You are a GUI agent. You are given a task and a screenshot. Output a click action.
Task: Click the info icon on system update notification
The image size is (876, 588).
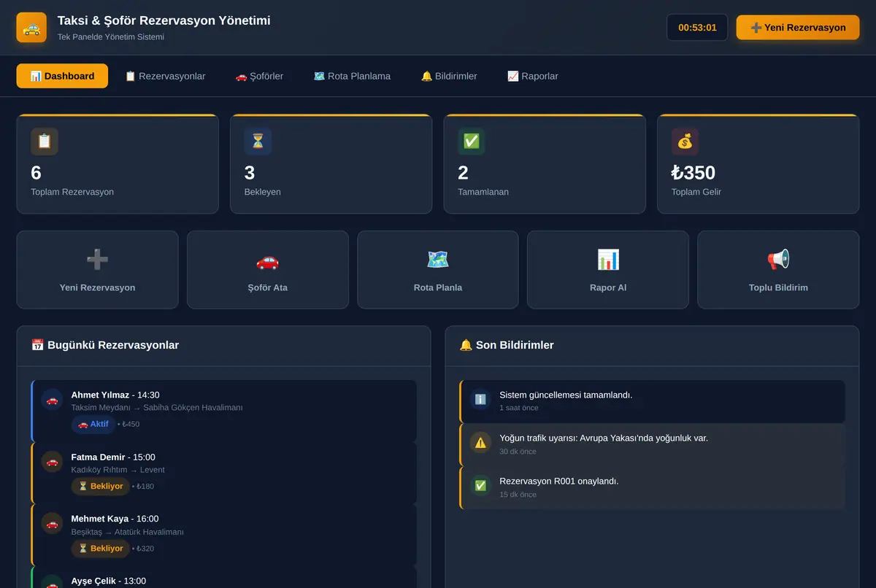point(480,399)
